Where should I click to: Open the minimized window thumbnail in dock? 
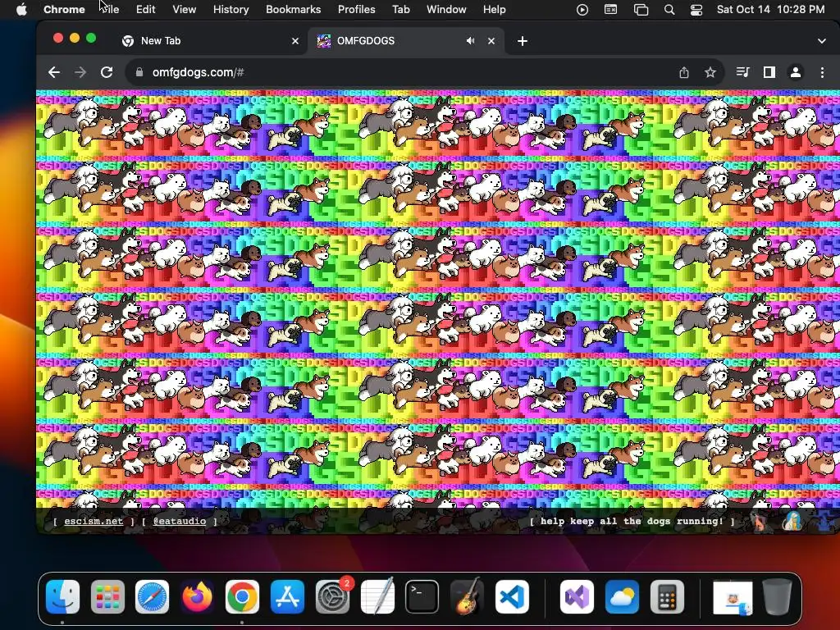(733, 597)
